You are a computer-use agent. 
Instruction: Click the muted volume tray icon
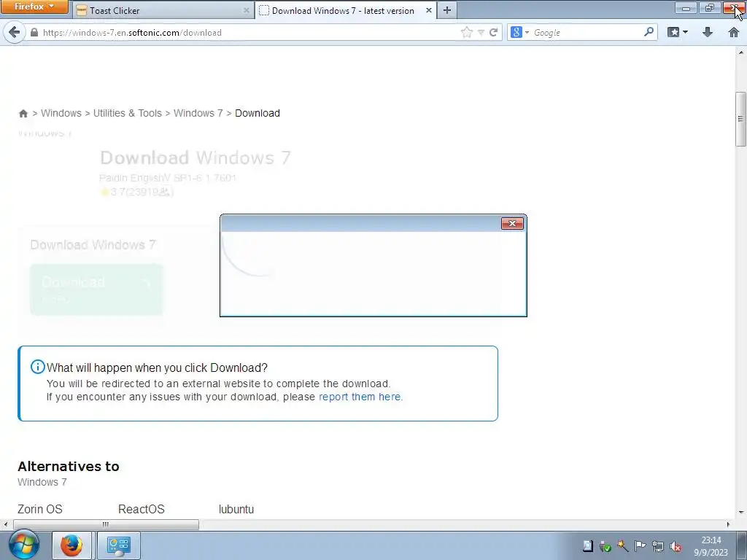pos(675,546)
